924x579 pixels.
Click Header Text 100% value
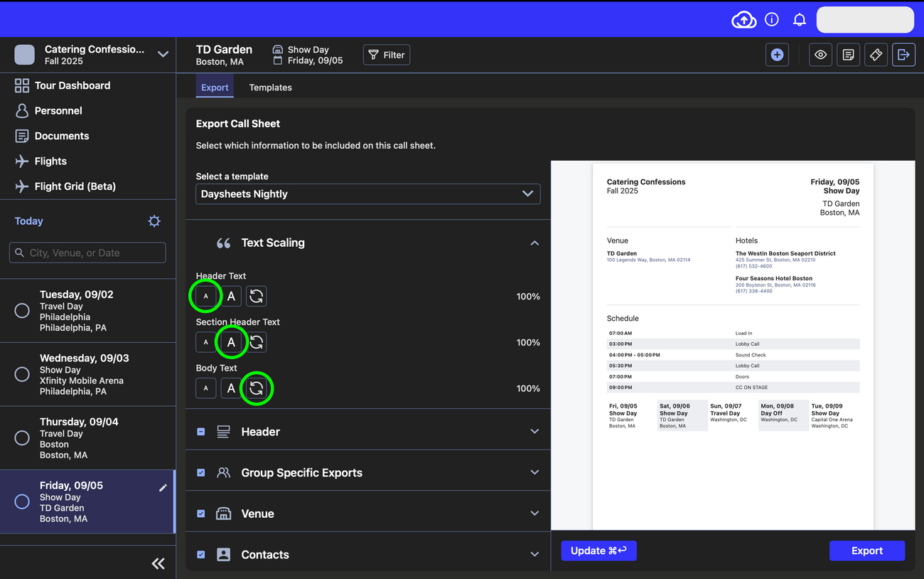[x=528, y=297]
